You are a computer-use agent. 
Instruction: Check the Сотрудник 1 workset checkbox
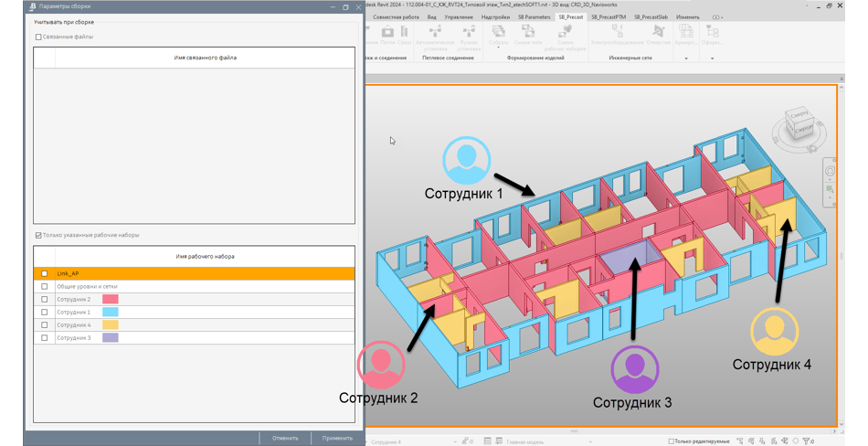tap(44, 313)
